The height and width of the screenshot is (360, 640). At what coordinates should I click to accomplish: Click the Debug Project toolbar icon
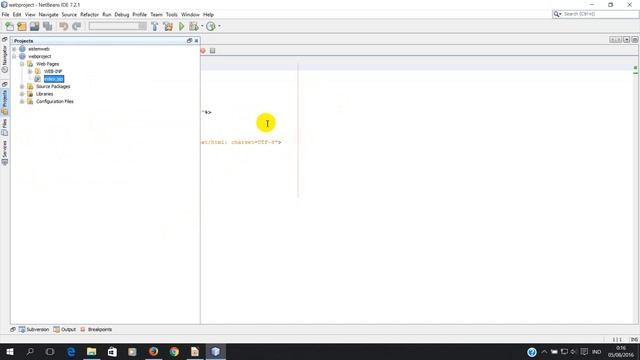point(194,27)
